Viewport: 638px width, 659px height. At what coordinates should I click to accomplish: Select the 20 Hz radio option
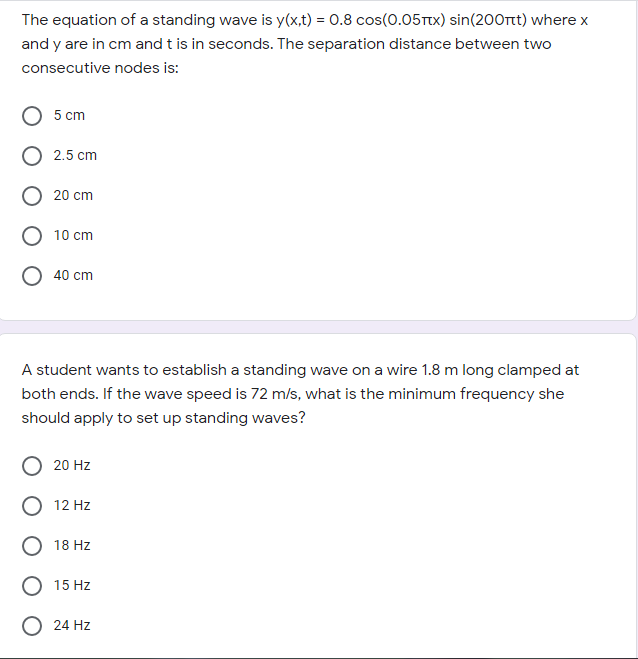(x=32, y=466)
